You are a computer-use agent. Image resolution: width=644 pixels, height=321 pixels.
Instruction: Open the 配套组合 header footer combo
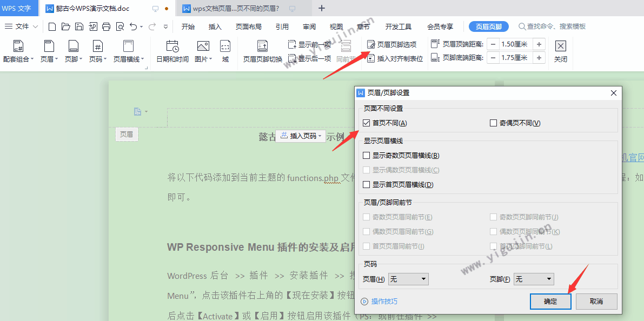click(18, 51)
